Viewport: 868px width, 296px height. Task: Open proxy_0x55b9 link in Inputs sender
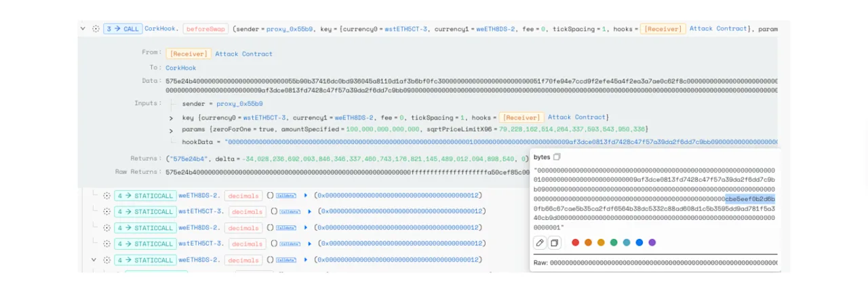(x=239, y=104)
